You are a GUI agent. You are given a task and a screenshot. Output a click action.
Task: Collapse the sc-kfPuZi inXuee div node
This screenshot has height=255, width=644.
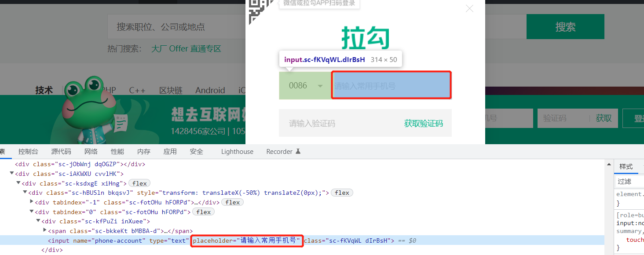click(38, 221)
